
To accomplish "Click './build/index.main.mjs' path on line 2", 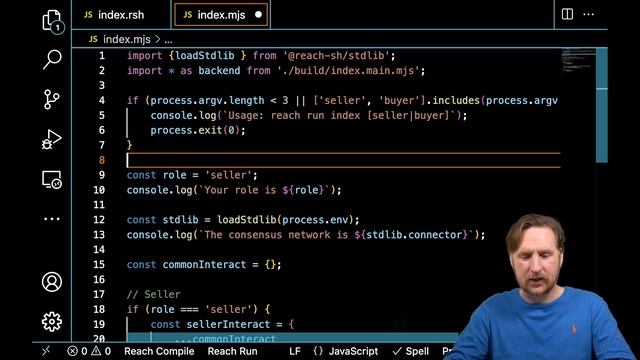I will coord(348,71).
